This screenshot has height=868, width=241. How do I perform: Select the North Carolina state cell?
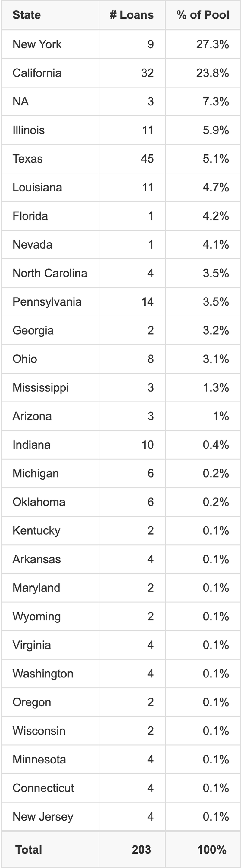coord(50,273)
